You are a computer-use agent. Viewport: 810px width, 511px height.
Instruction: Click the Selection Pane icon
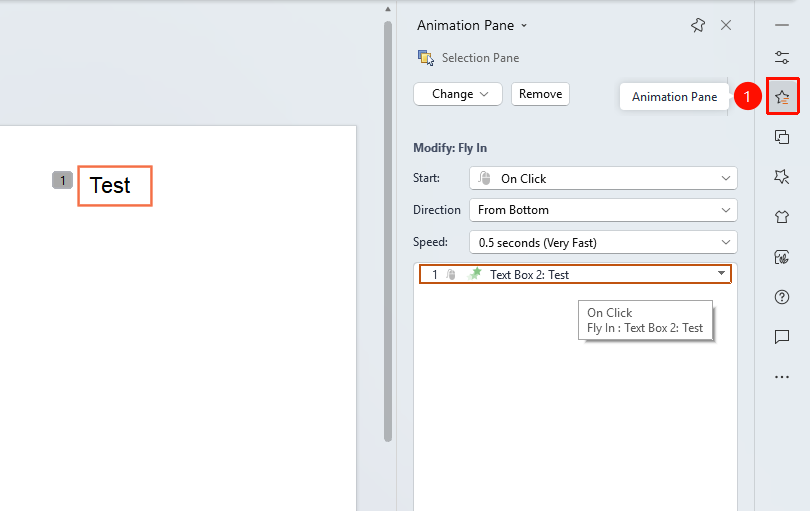pyautogui.click(x=426, y=58)
